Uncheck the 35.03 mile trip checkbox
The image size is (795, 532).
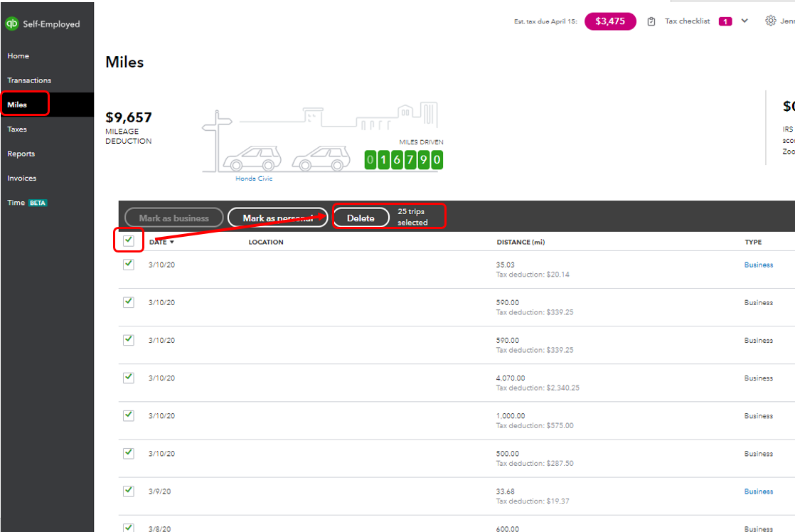pyautogui.click(x=129, y=265)
